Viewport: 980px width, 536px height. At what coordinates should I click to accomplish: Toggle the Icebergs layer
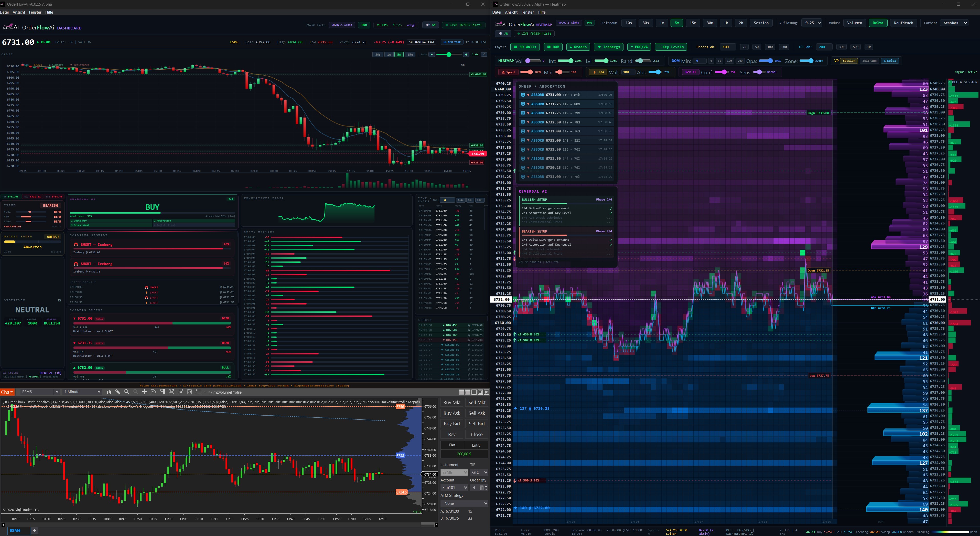pos(609,47)
